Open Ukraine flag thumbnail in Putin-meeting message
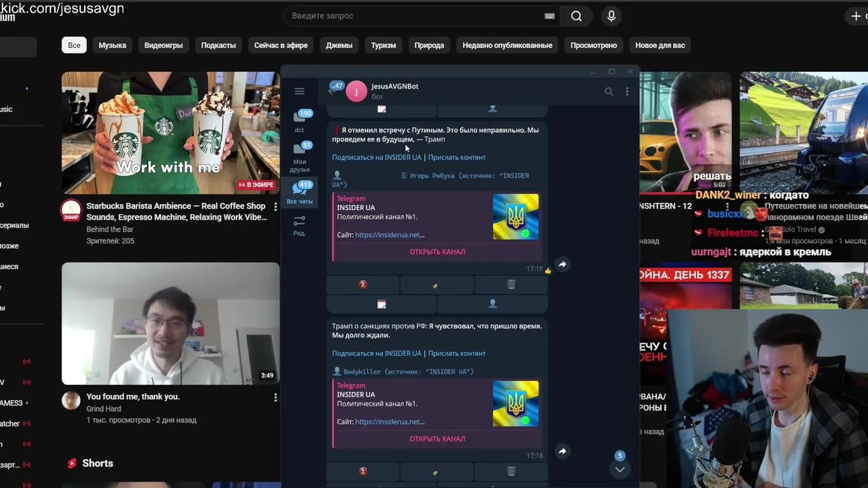Viewport: 868px width, 488px height. (515, 217)
